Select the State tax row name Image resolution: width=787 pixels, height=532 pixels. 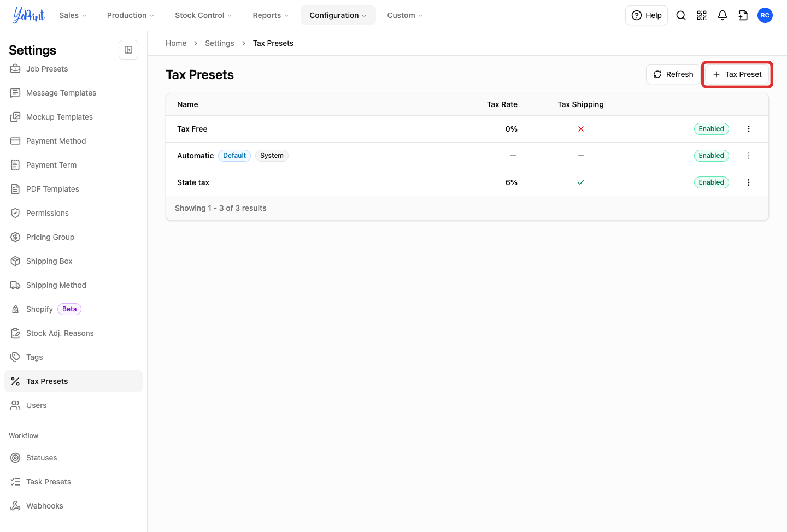coord(193,182)
